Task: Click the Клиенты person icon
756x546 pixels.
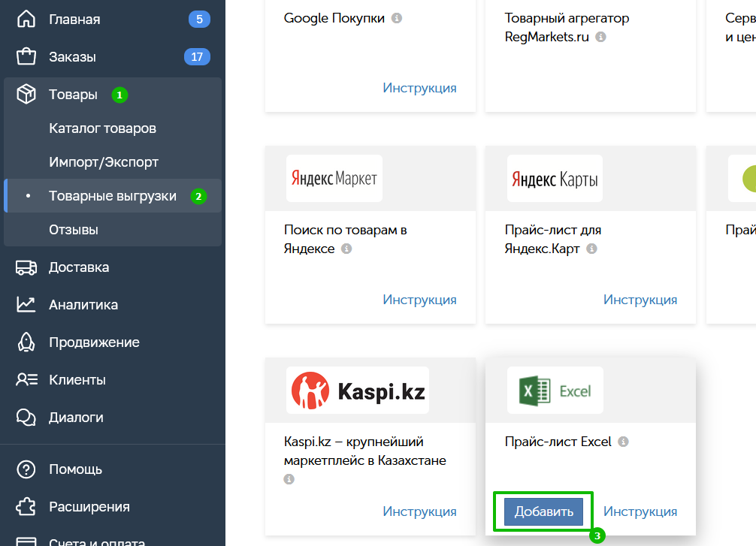Action: 26,380
